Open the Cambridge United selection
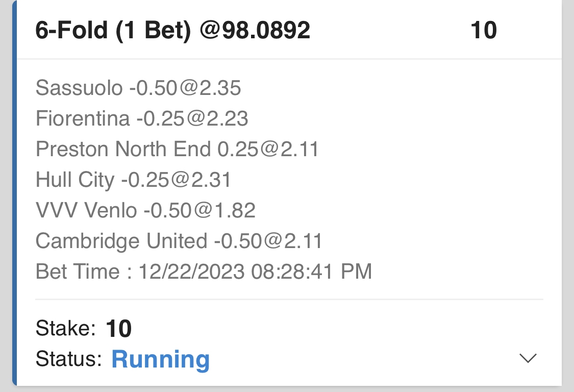This screenshot has width=574, height=392. pyautogui.click(x=121, y=241)
